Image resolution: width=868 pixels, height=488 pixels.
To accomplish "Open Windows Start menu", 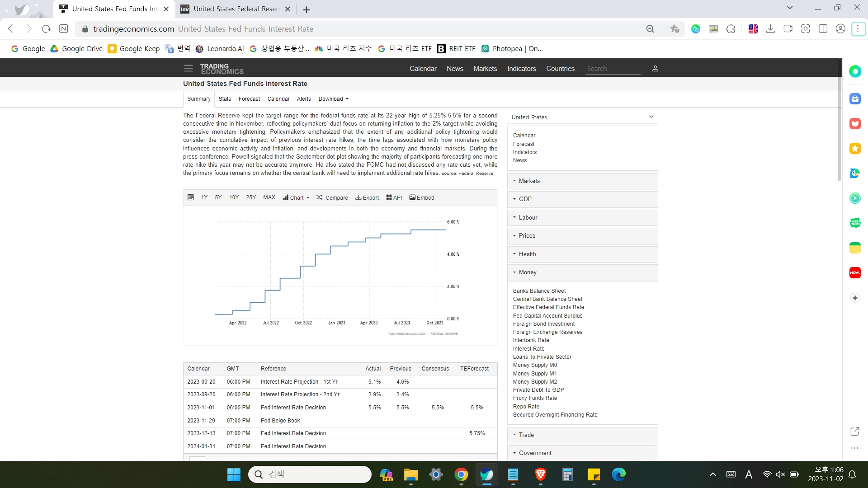I will tap(234, 474).
